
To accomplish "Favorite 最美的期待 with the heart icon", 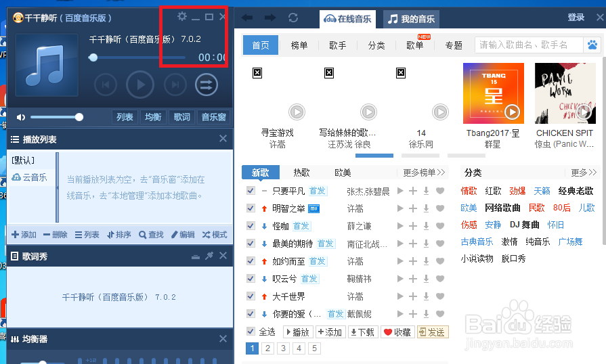I will [x=440, y=244].
